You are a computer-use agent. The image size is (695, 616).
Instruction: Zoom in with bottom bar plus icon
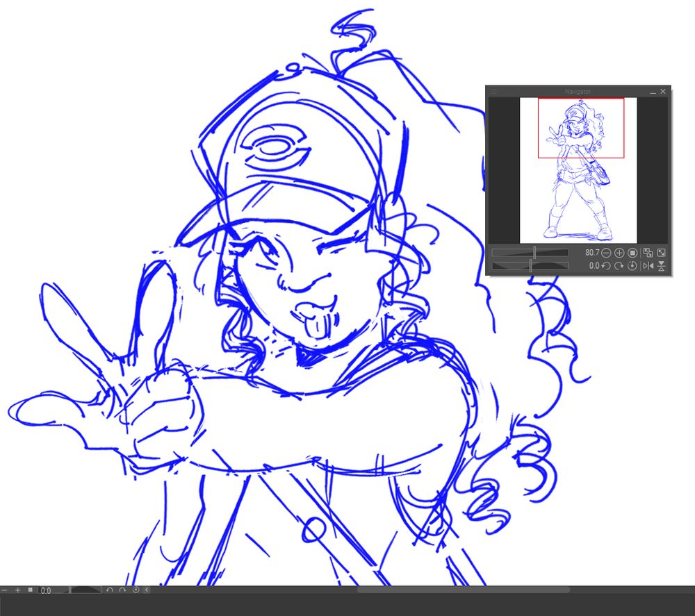(18, 590)
